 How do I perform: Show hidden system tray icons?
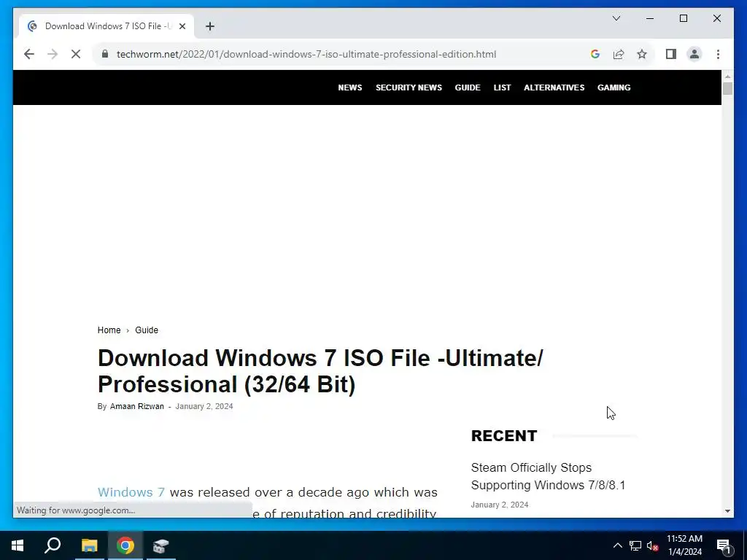click(617, 545)
